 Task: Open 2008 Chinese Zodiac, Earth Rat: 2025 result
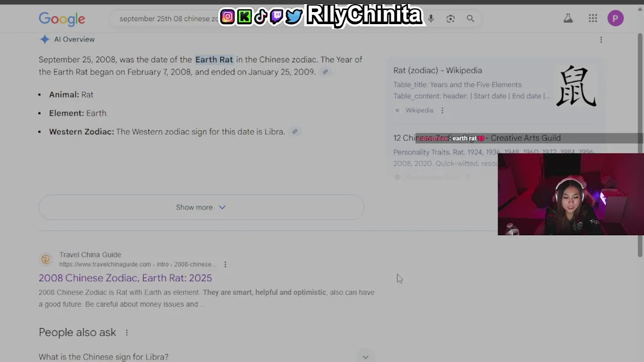(x=125, y=278)
